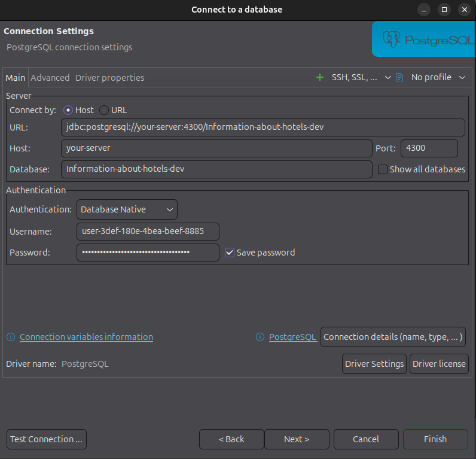Click the profile document icon
This screenshot has width=476, height=459.
tap(399, 77)
